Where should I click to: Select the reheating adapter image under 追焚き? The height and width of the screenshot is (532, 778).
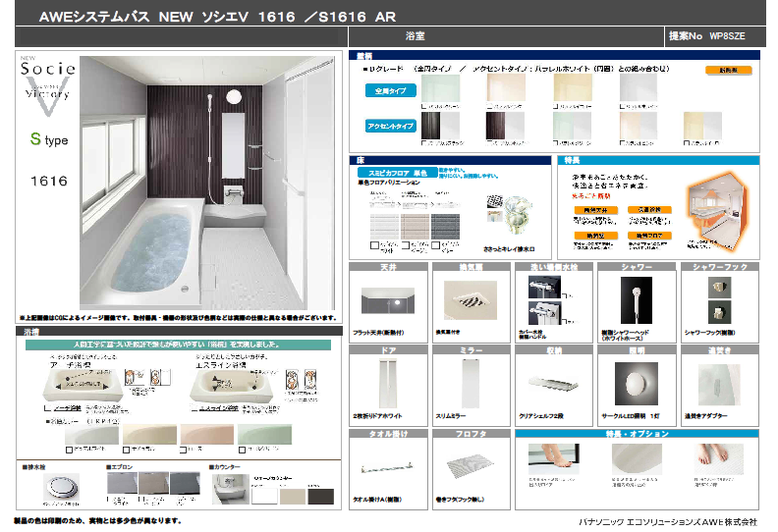pyautogui.click(x=719, y=385)
